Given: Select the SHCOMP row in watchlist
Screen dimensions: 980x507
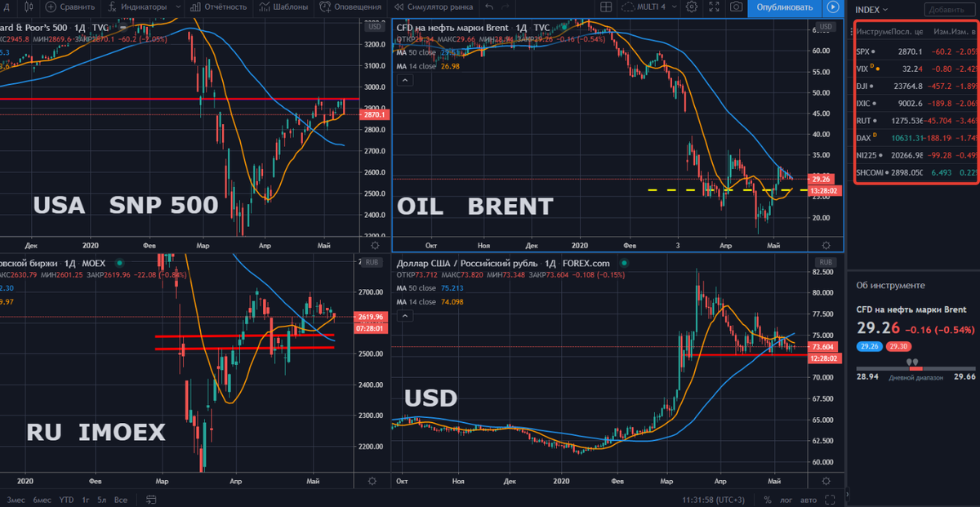Looking at the screenshot, I should (914, 172).
